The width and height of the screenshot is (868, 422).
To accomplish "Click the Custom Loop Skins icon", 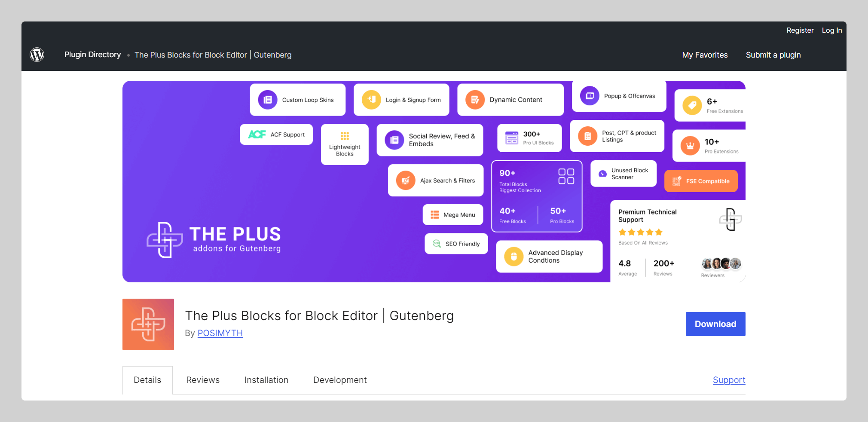I will click(x=268, y=100).
